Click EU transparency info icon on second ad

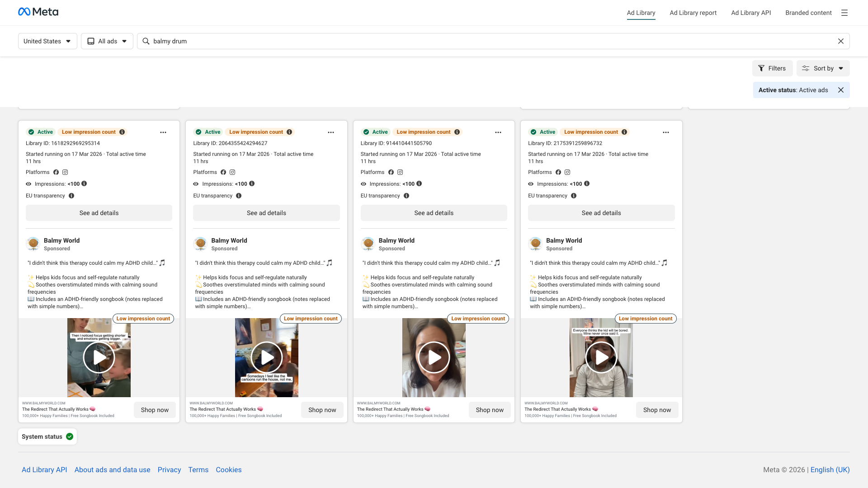tap(239, 196)
